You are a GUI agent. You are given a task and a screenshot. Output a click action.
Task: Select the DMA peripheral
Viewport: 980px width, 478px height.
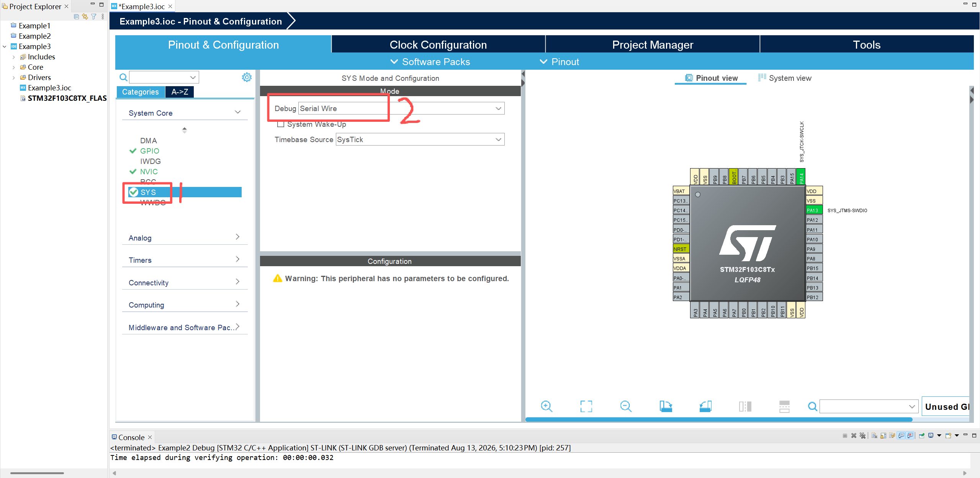coord(148,141)
